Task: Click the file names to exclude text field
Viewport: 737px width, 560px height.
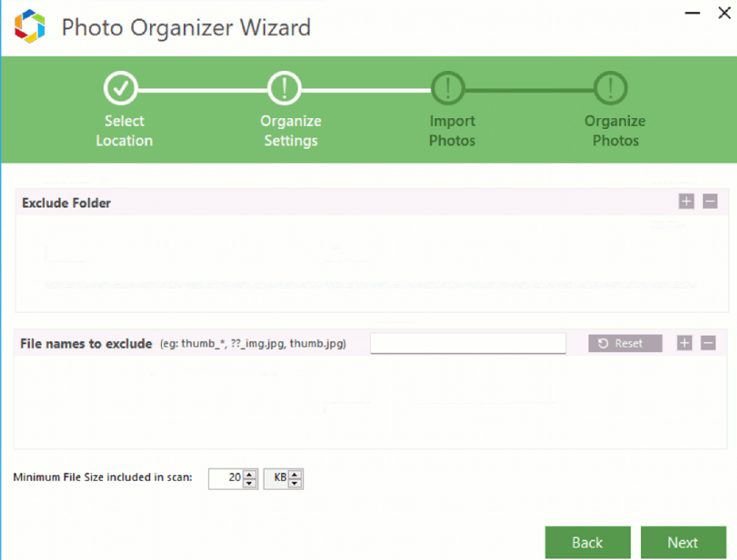Action: point(468,343)
